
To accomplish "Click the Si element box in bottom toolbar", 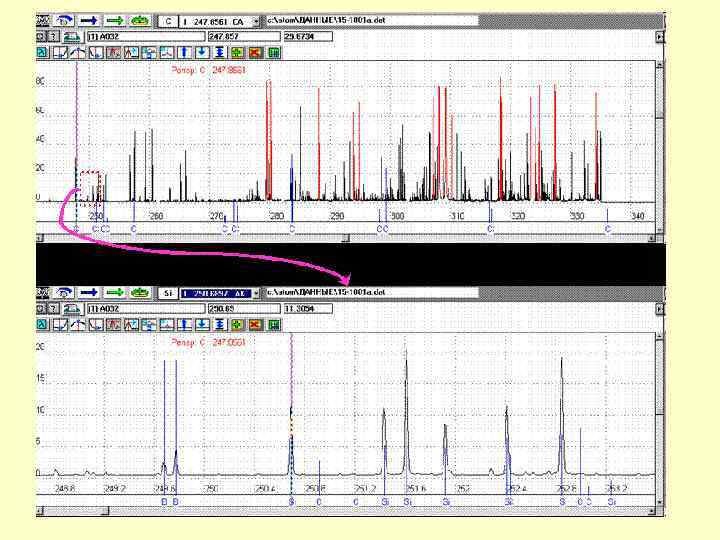I will point(168,293).
